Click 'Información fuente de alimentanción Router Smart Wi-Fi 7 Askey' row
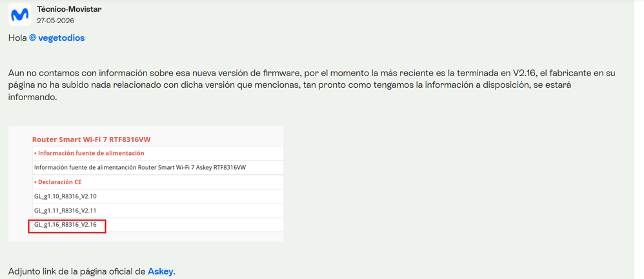The height and width of the screenshot is (279, 644). (x=157, y=167)
